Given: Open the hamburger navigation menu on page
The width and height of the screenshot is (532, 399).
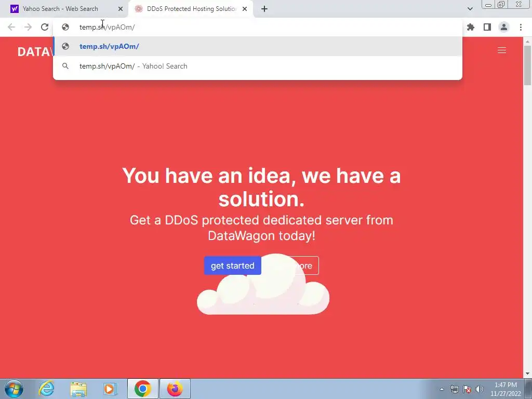Looking at the screenshot, I should click(x=502, y=50).
